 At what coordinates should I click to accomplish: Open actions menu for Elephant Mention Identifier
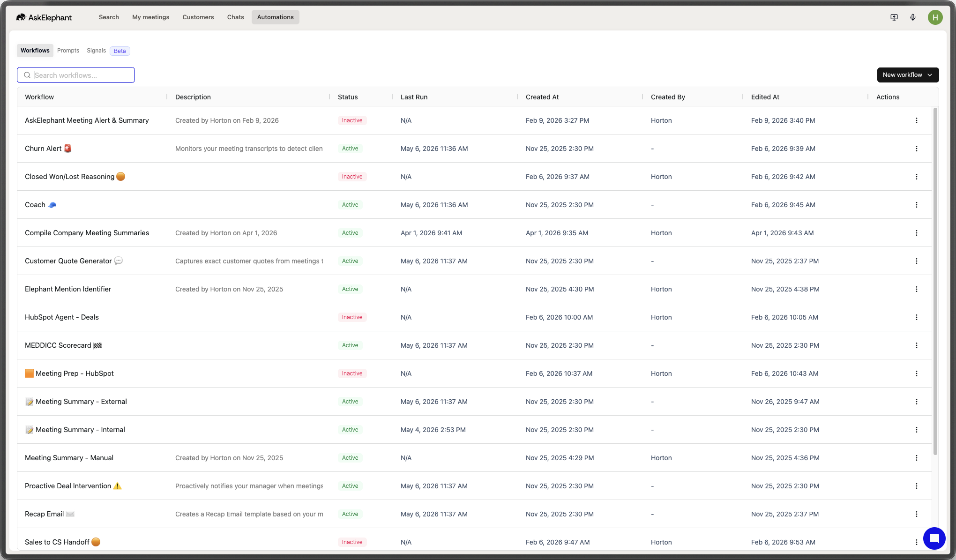pos(917,289)
